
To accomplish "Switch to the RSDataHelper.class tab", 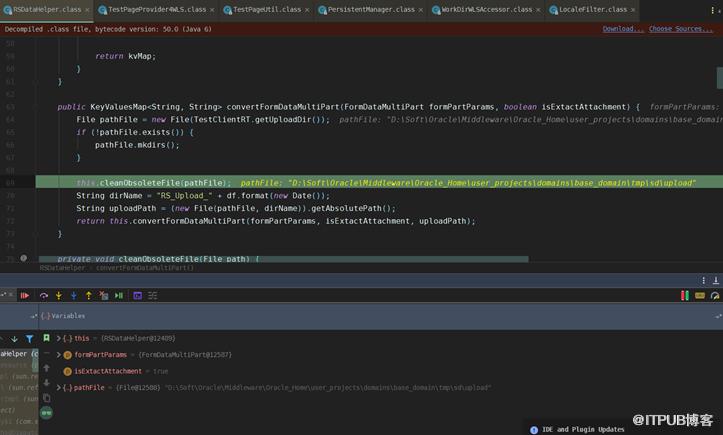I will click(x=47, y=10).
